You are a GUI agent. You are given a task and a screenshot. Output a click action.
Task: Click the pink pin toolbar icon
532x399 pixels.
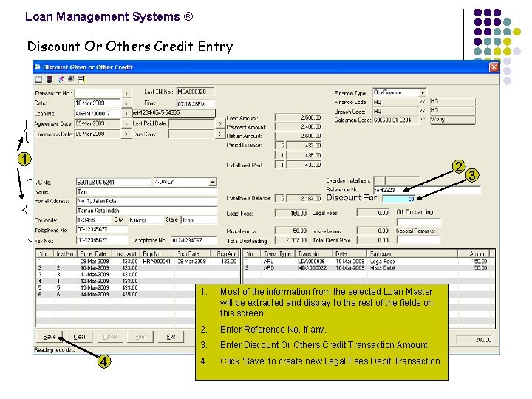(x=61, y=79)
